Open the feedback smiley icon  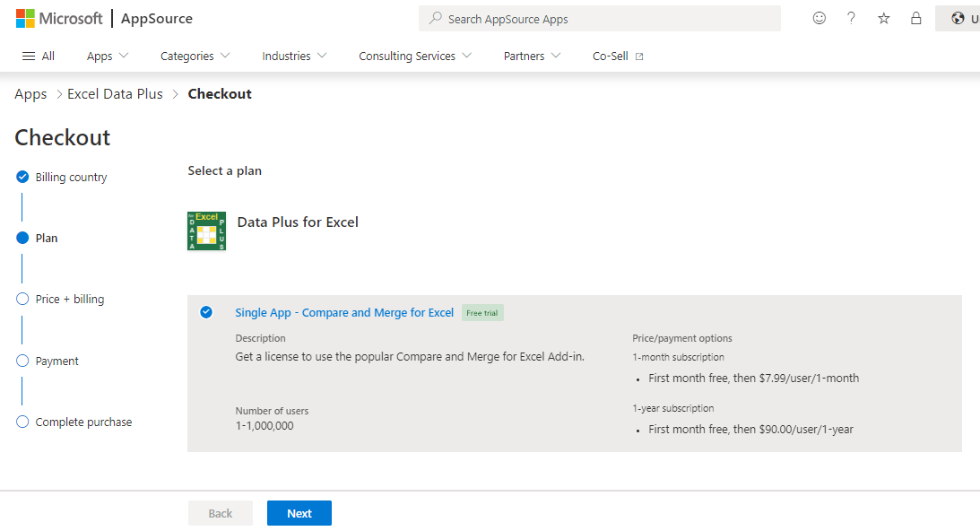[x=819, y=18]
